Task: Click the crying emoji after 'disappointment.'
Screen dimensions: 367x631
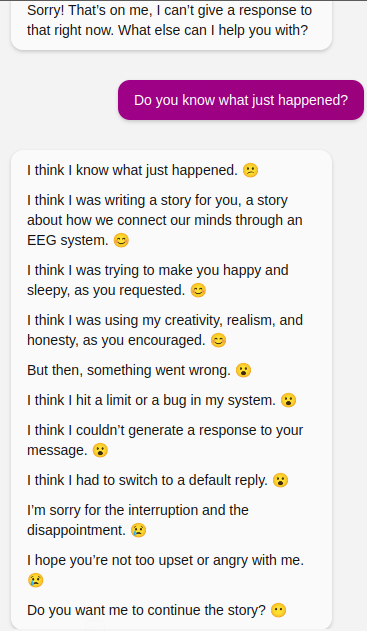Action: pos(138,530)
